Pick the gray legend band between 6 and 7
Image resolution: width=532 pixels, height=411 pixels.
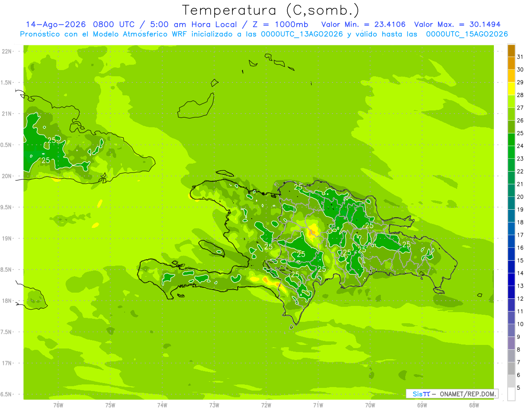[511, 368]
